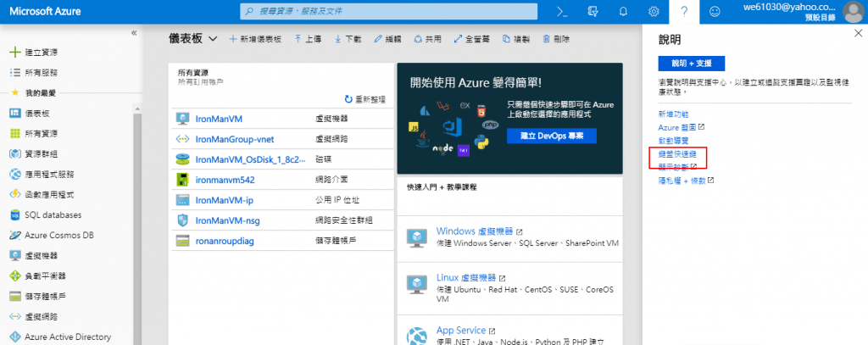Open 虛擬機器 in the left sidebar
Viewport: 868px width, 345px height.
(41, 256)
